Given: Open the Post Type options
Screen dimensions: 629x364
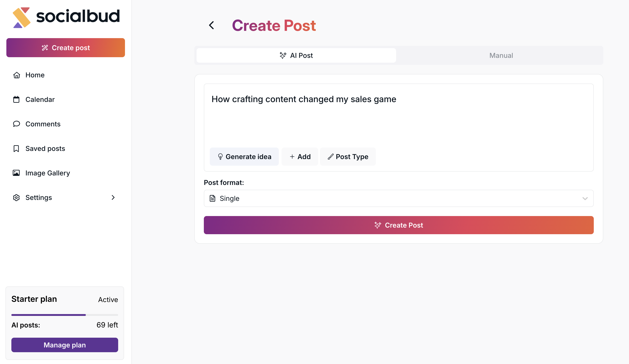Looking at the screenshot, I should 348,157.
